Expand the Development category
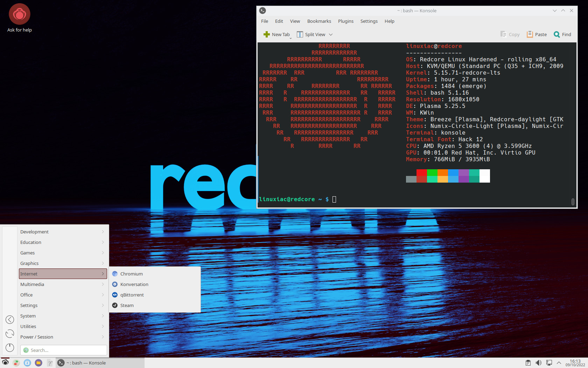 tap(63, 232)
